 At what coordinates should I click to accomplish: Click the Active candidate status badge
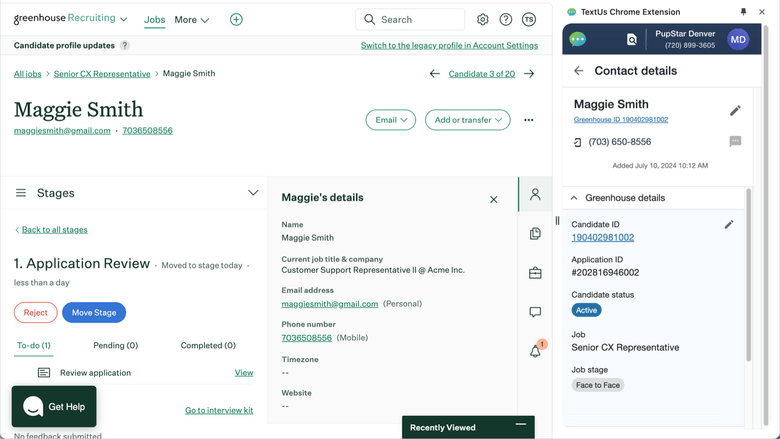pos(586,310)
